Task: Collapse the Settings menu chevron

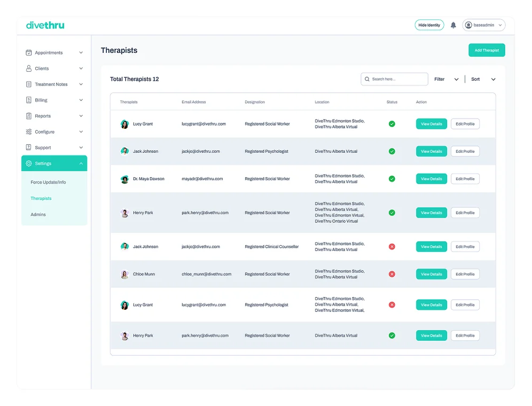Action: click(81, 163)
